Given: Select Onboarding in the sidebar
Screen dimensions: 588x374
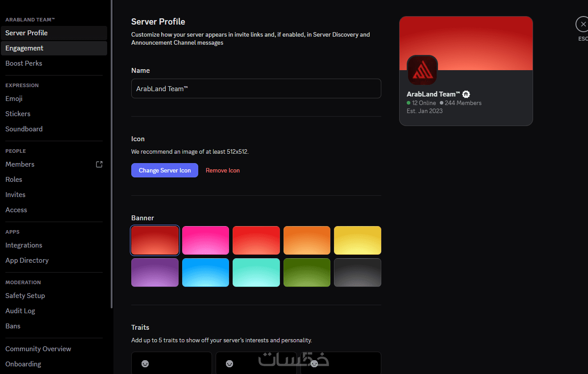Looking at the screenshot, I should pyautogui.click(x=54, y=364).
